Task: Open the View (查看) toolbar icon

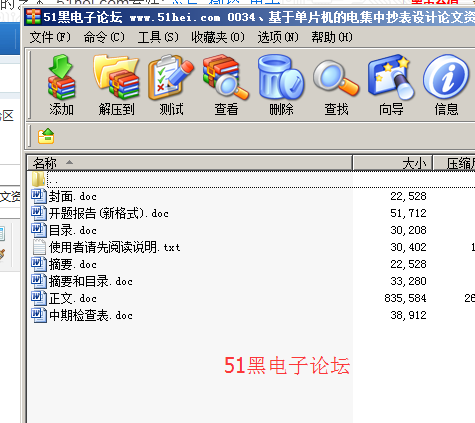Action: point(226,77)
